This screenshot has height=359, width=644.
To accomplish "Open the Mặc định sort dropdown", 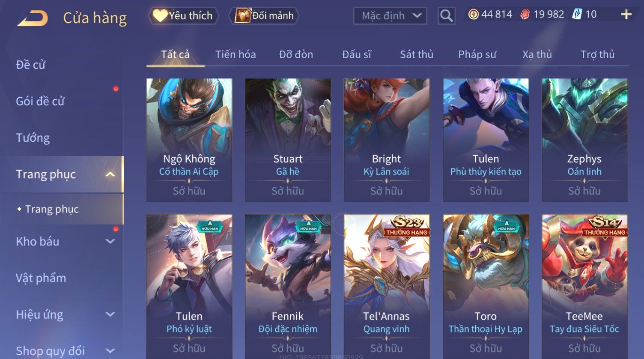I will [x=390, y=16].
